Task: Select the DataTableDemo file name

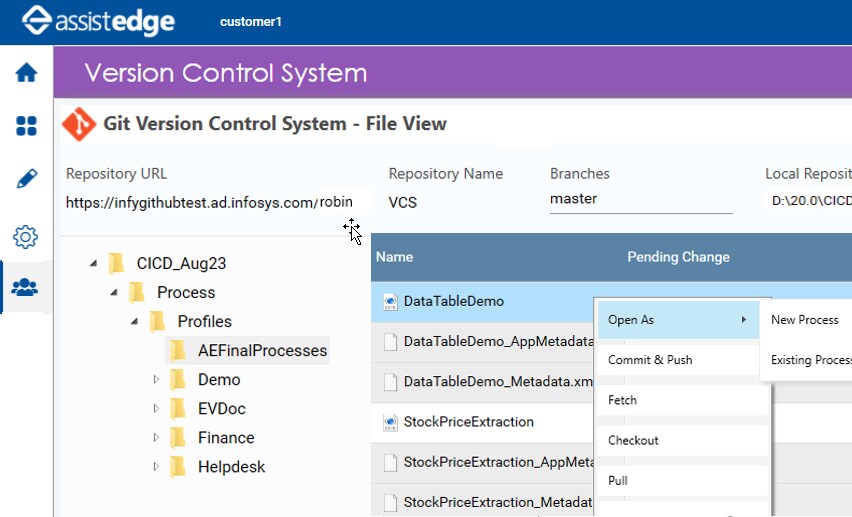Action: coord(454,301)
